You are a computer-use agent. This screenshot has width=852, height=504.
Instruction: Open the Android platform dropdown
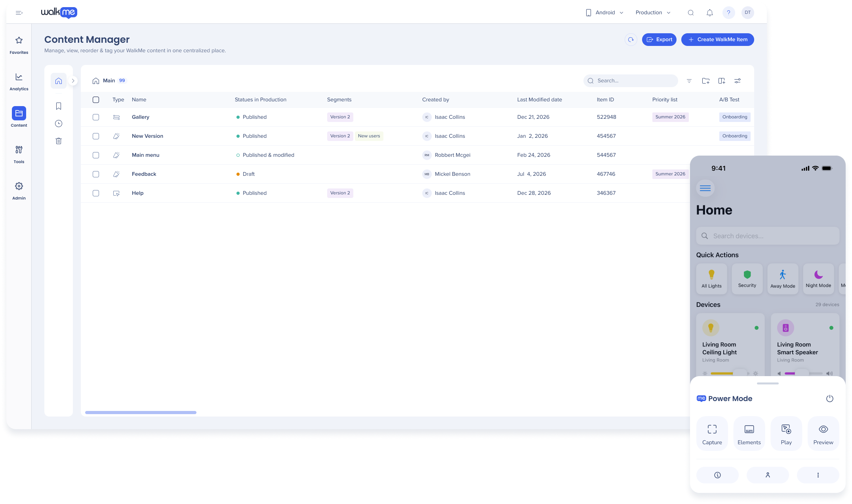604,13
